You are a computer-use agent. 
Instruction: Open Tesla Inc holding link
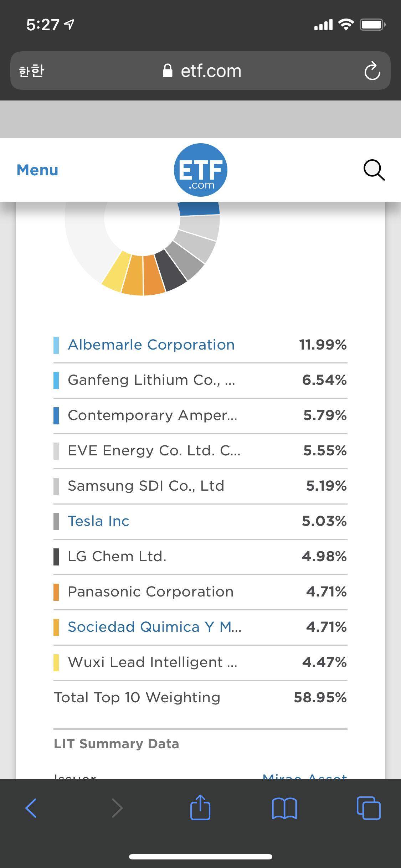pyautogui.click(x=98, y=521)
